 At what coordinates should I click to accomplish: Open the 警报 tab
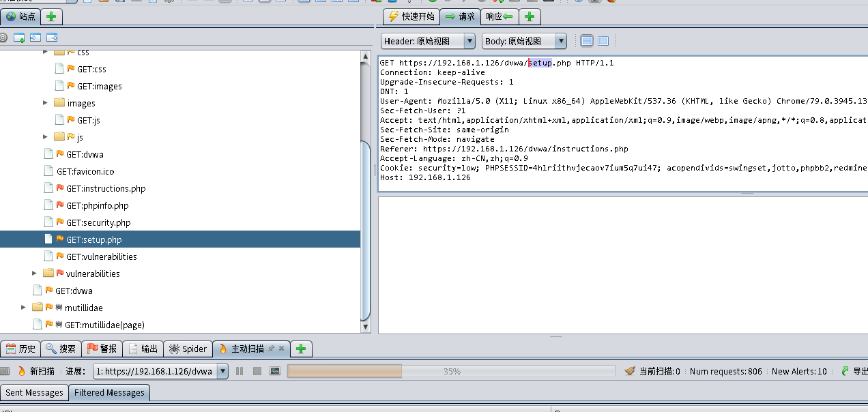102,349
